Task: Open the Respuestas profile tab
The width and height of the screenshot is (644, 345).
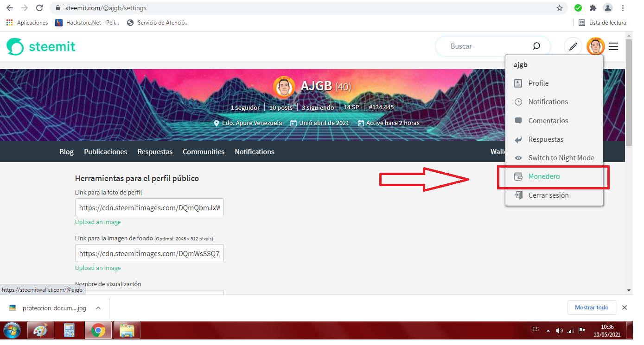Action: pos(155,152)
